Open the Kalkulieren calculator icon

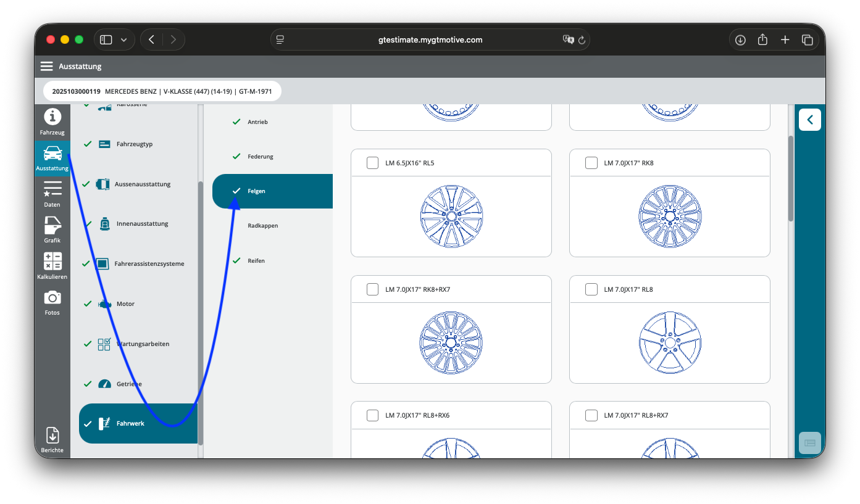52,266
